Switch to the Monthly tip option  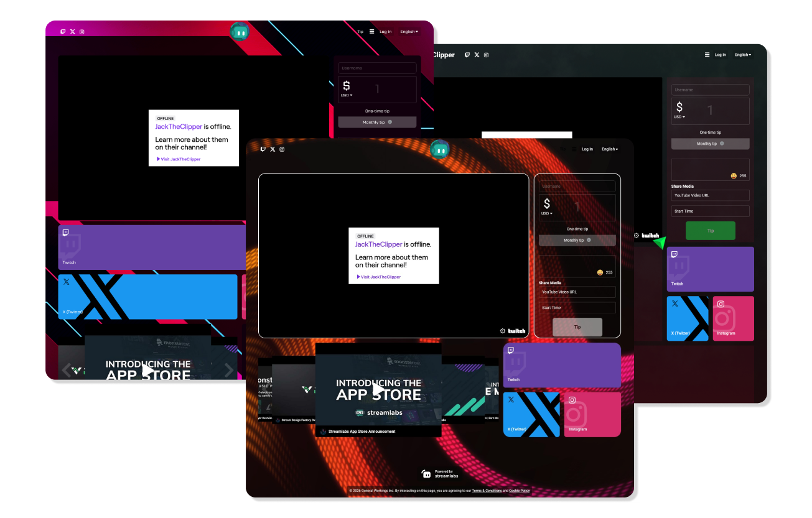(x=574, y=240)
